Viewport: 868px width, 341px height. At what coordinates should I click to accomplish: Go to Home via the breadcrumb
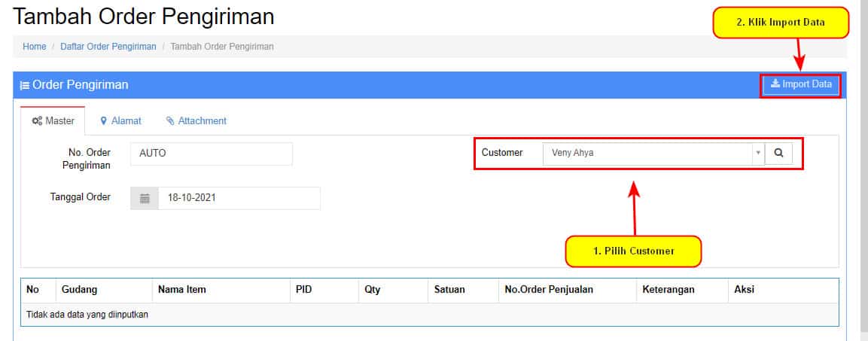[x=34, y=47]
